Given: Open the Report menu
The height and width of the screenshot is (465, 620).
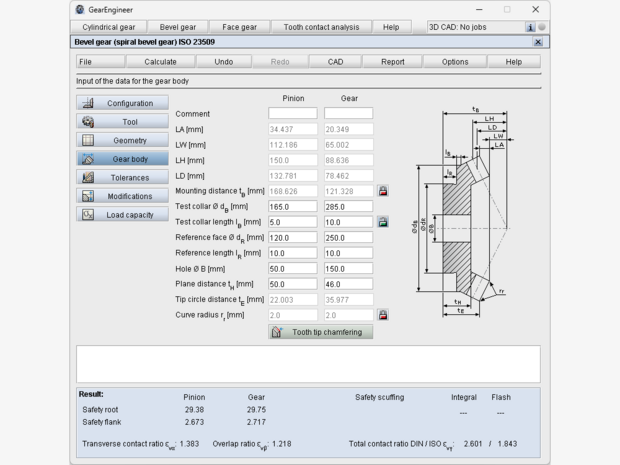Looking at the screenshot, I should pos(392,62).
